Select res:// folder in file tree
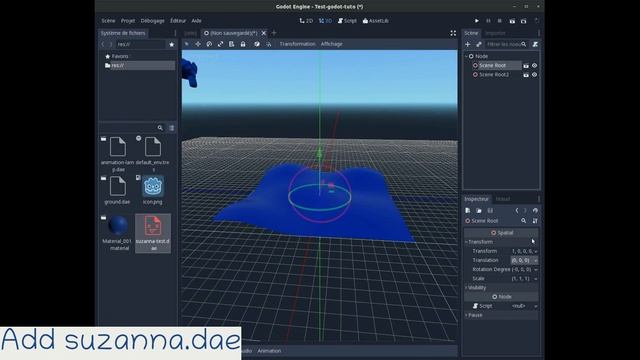 [x=139, y=65]
